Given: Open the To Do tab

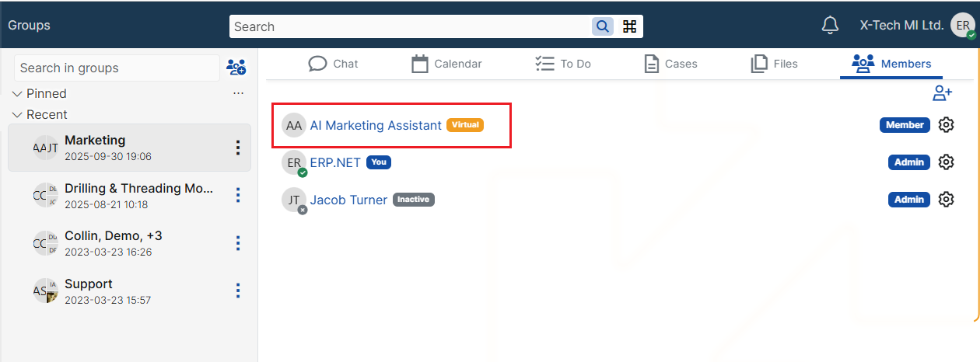Looking at the screenshot, I should 563,64.
